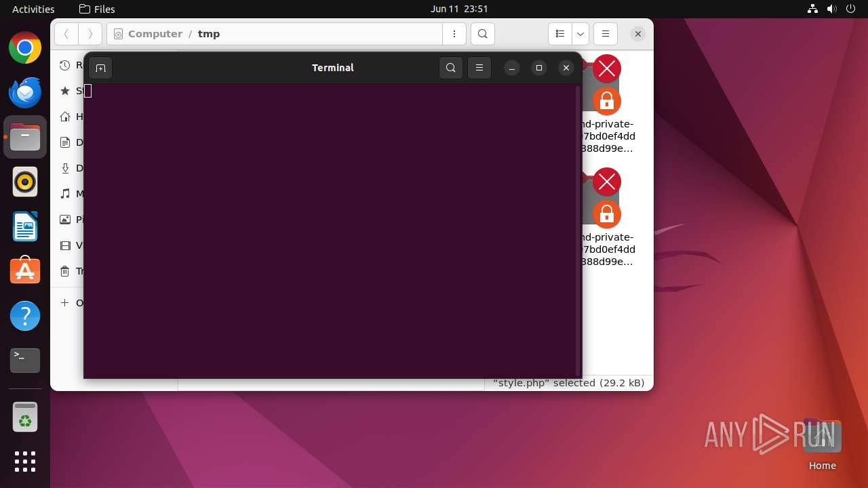
Task: Open Terminal from the dock
Action: click(x=25, y=361)
